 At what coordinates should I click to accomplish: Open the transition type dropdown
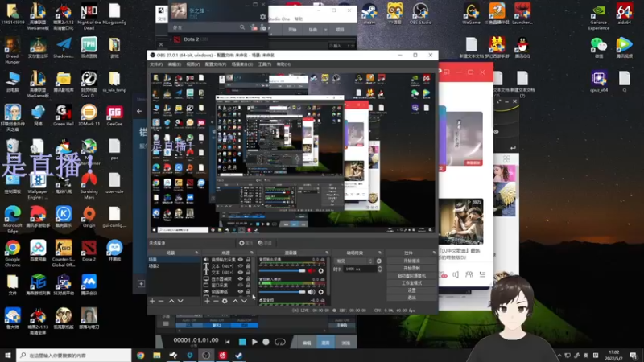click(354, 261)
